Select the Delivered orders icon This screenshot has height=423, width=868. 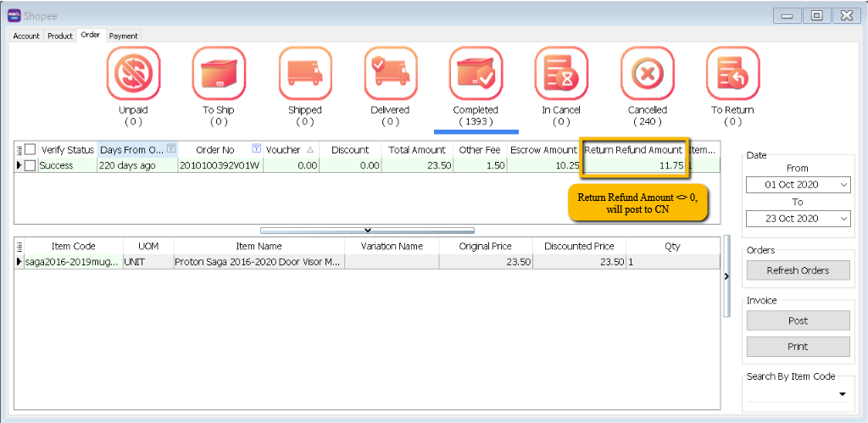tap(390, 74)
